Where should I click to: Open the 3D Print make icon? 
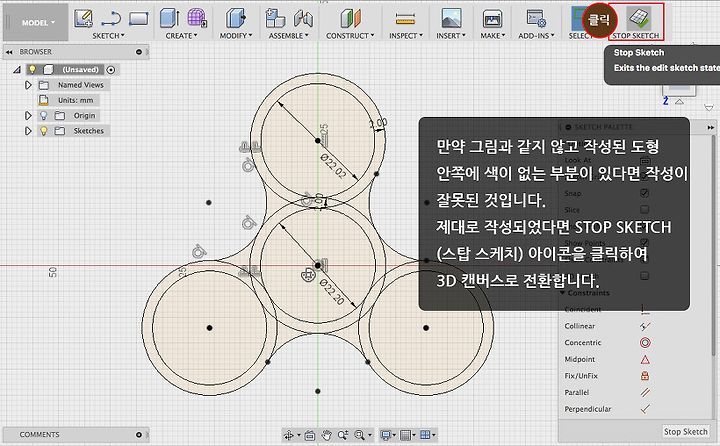click(x=492, y=19)
